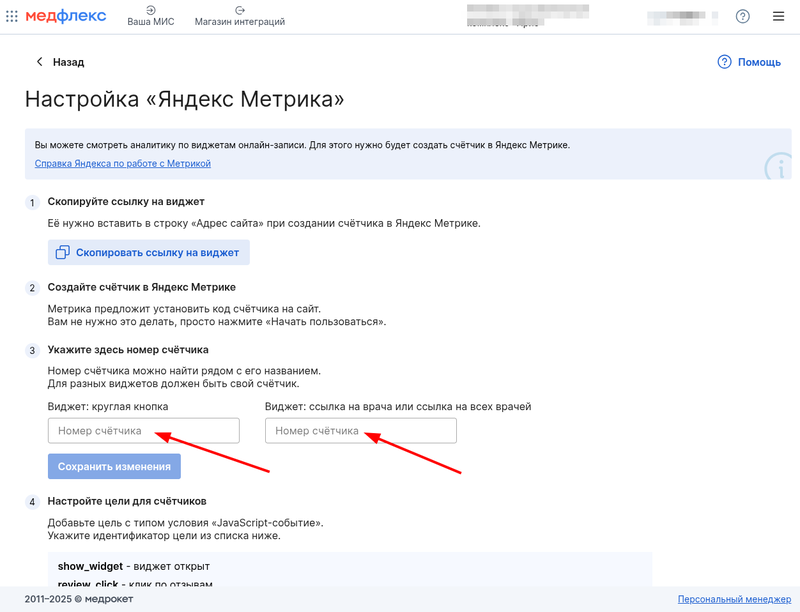Click the question mark help icon in header
The height and width of the screenshot is (612, 800).
[x=743, y=16]
